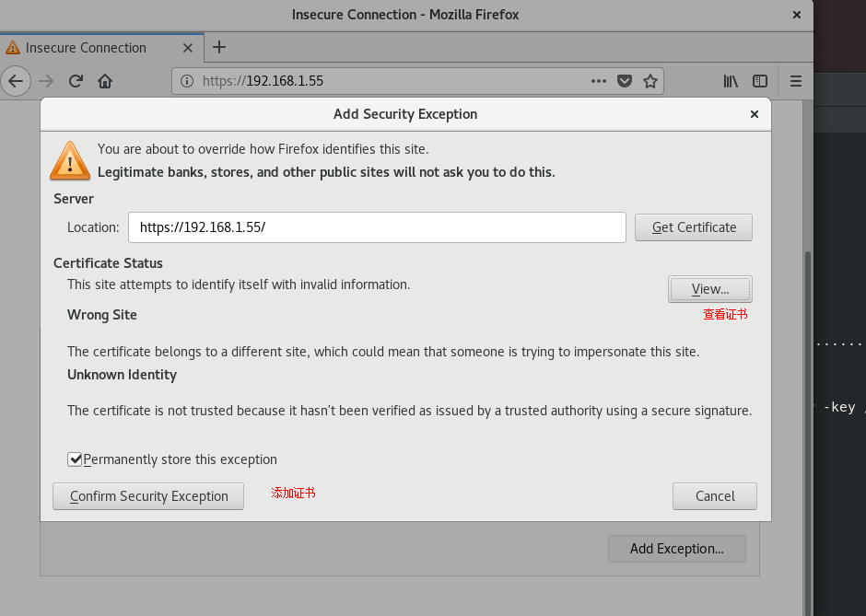The height and width of the screenshot is (616, 866).
Task: View the certificate details
Action: [x=710, y=289]
